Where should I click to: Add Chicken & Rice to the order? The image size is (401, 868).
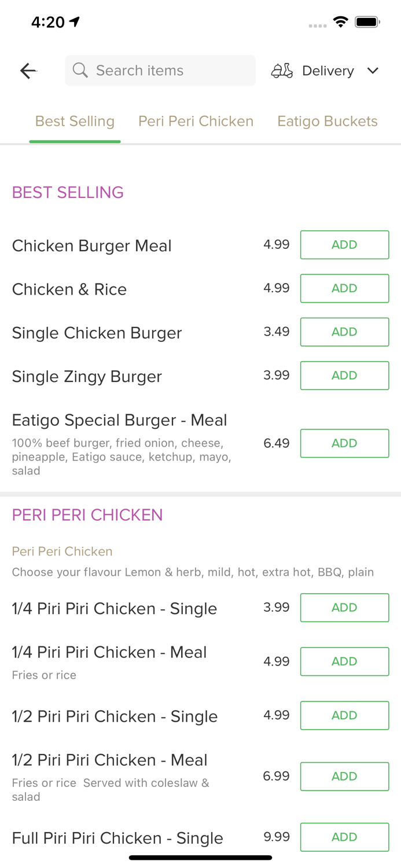[x=344, y=288]
